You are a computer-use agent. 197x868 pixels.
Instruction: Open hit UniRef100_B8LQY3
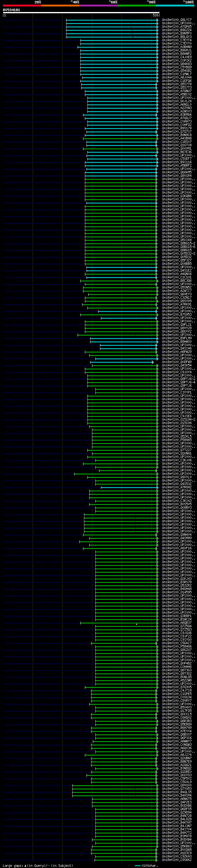click(x=177, y=37)
